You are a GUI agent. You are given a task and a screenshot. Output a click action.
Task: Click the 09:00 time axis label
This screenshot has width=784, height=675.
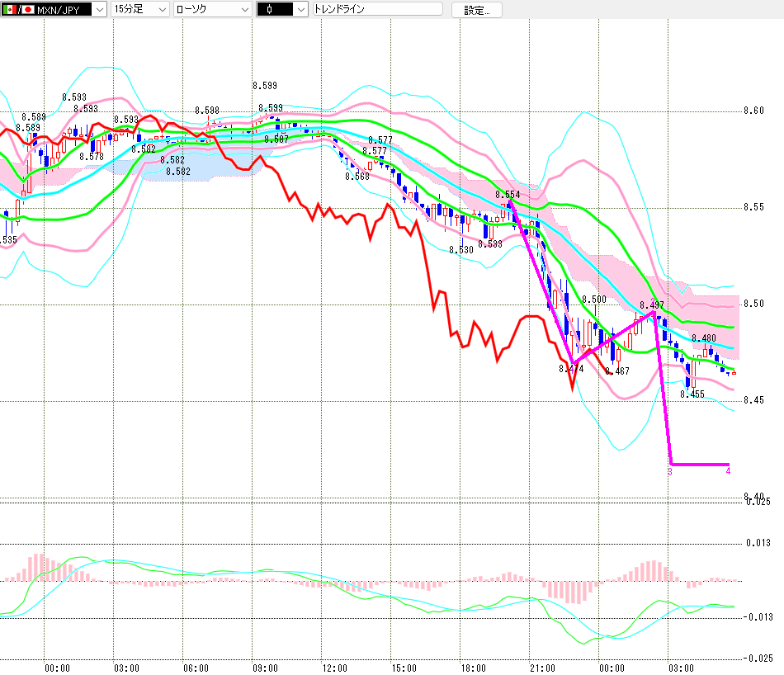tap(265, 668)
